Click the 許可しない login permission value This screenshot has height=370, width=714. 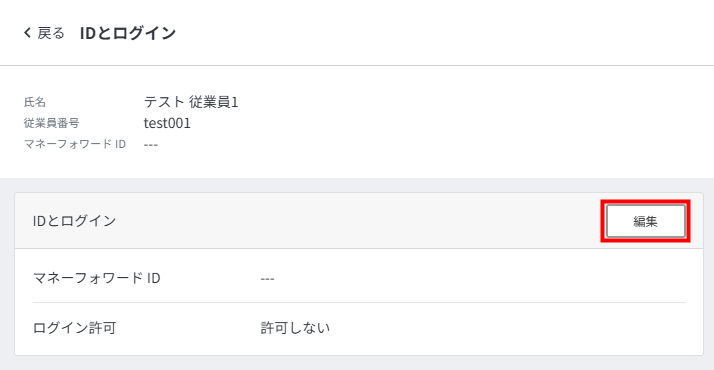click(295, 328)
